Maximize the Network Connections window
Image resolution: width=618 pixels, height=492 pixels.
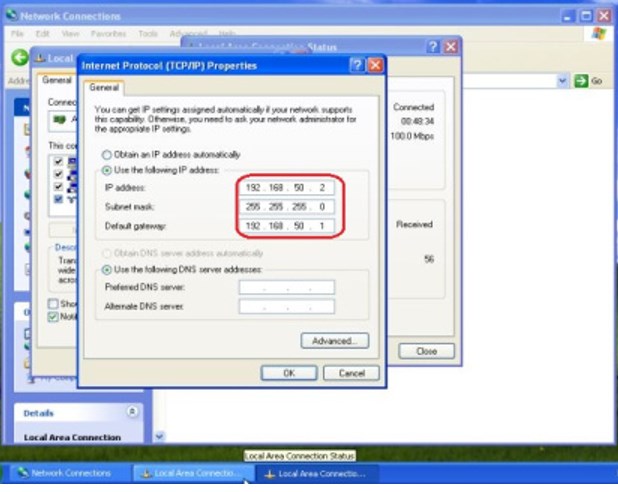tap(586, 16)
